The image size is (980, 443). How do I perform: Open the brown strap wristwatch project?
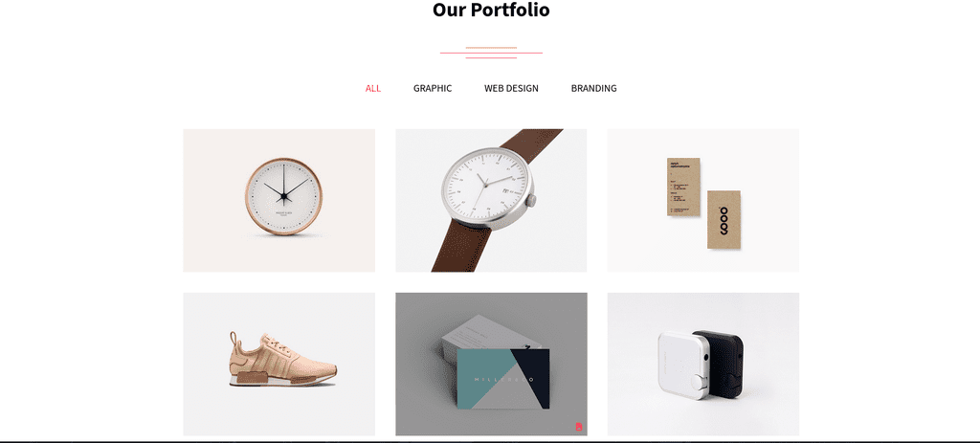(491, 201)
